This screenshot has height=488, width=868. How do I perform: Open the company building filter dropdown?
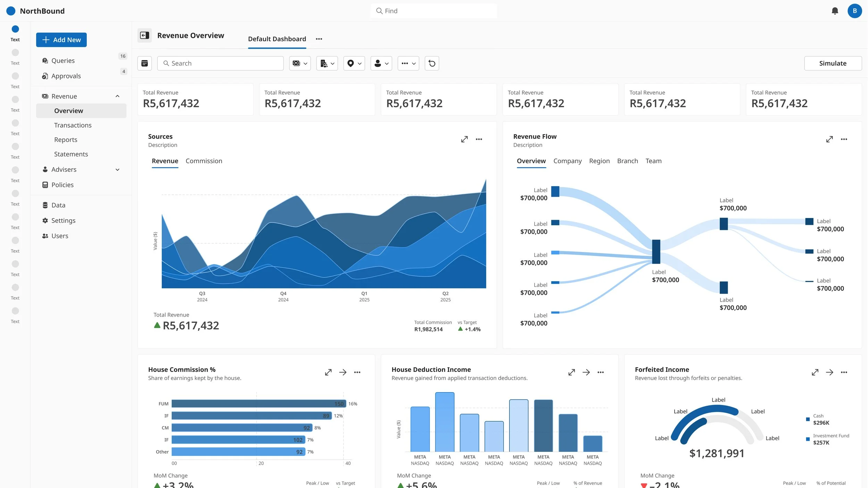[327, 63]
